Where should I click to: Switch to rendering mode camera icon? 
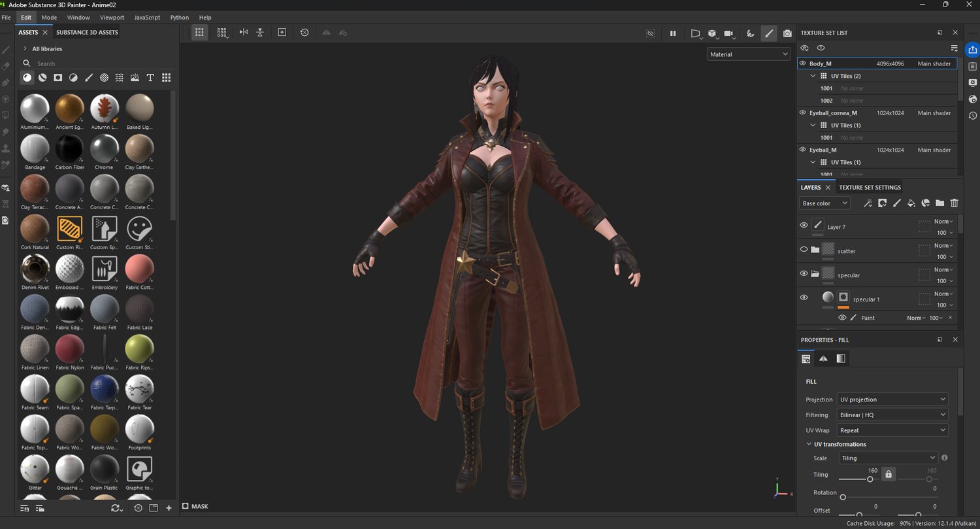click(787, 33)
